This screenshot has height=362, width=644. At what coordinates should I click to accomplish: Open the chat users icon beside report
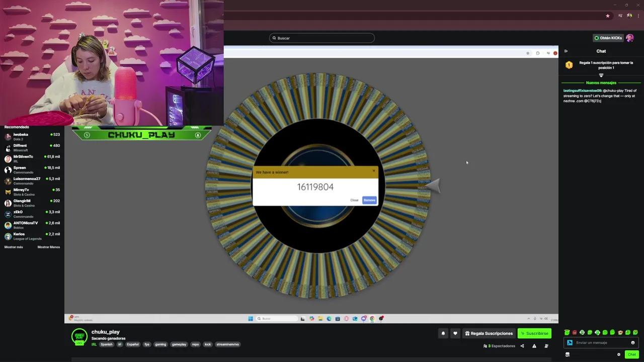(546, 346)
